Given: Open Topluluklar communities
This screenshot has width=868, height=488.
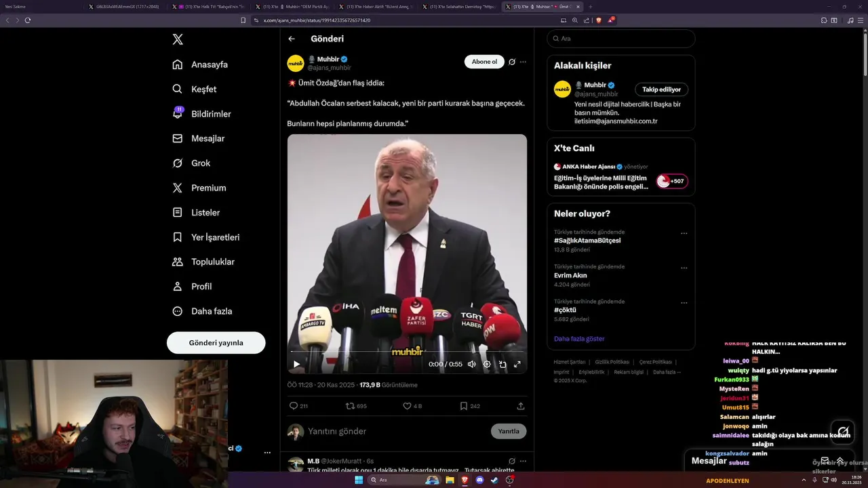Looking at the screenshot, I should (x=203, y=262).
